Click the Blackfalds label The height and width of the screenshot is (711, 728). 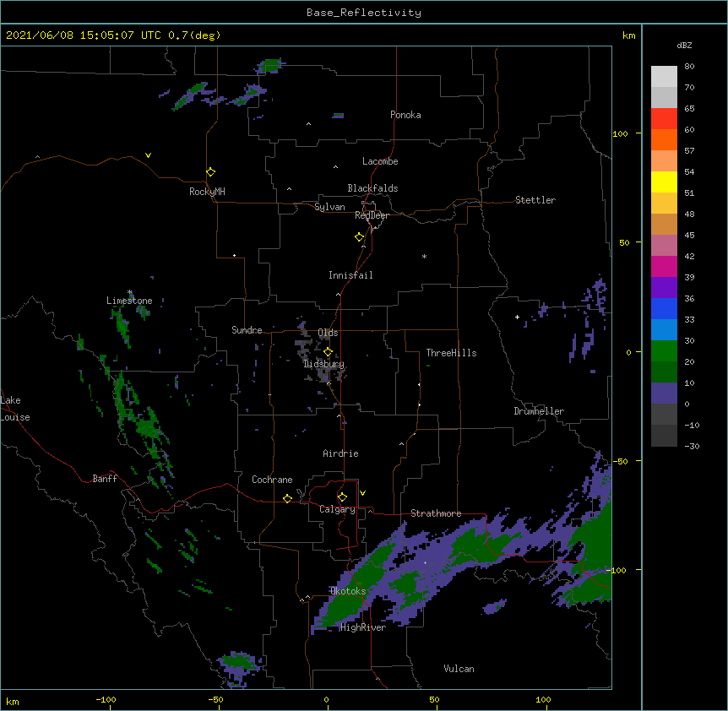click(x=372, y=188)
